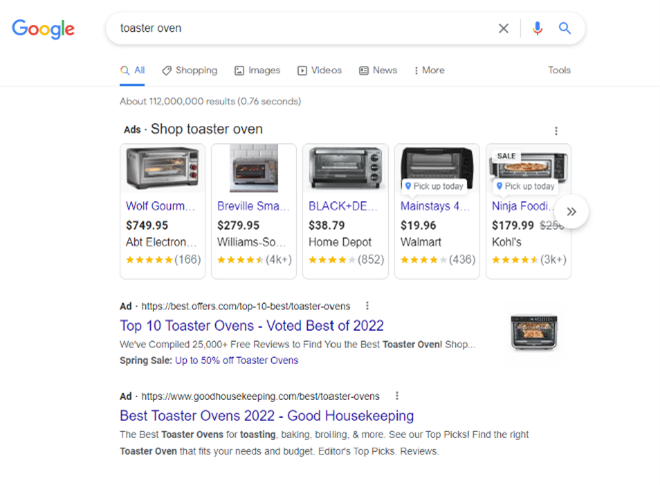
Task: Click the $19.96 price
Action: coord(418,225)
